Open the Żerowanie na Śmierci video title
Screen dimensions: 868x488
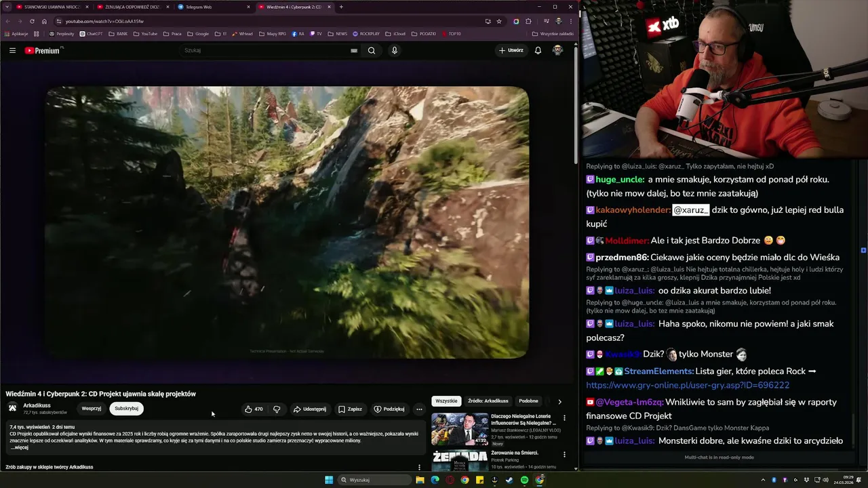(514, 453)
